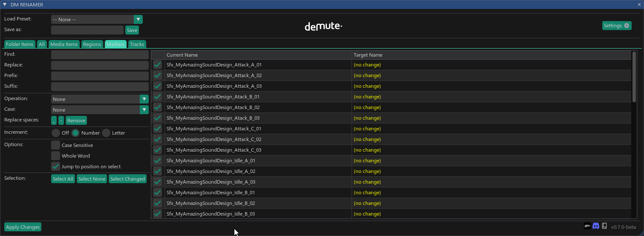Switch to the Folder Items tab

click(x=20, y=44)
